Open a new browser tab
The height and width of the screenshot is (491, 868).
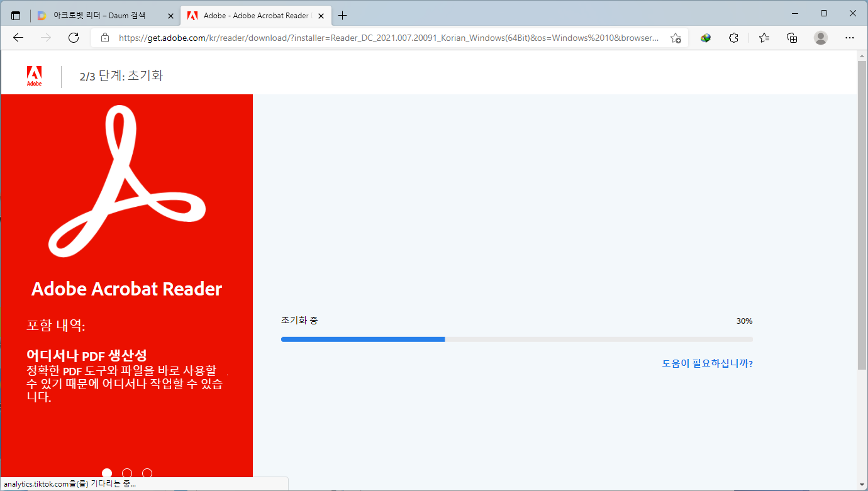coord(343,16)
